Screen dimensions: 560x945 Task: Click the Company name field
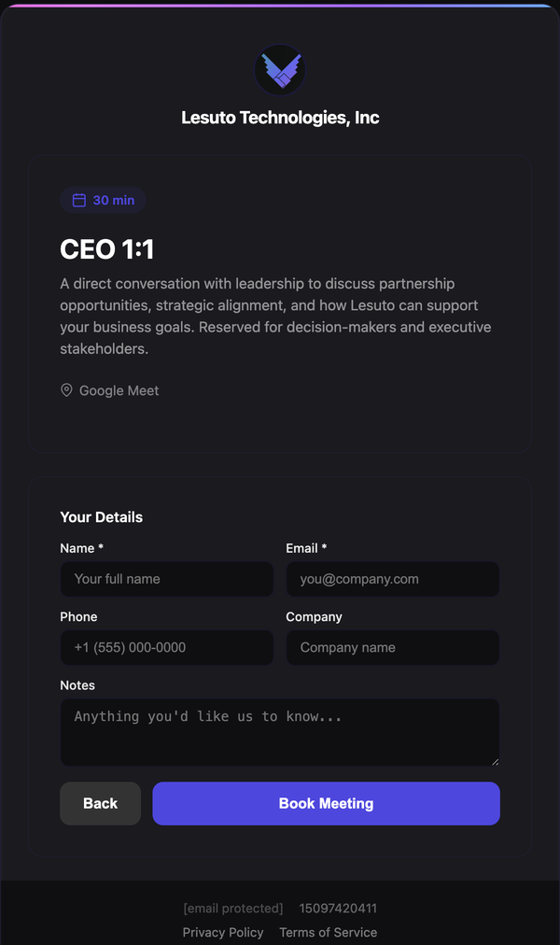pyautogui.click(x=392, y=647)
